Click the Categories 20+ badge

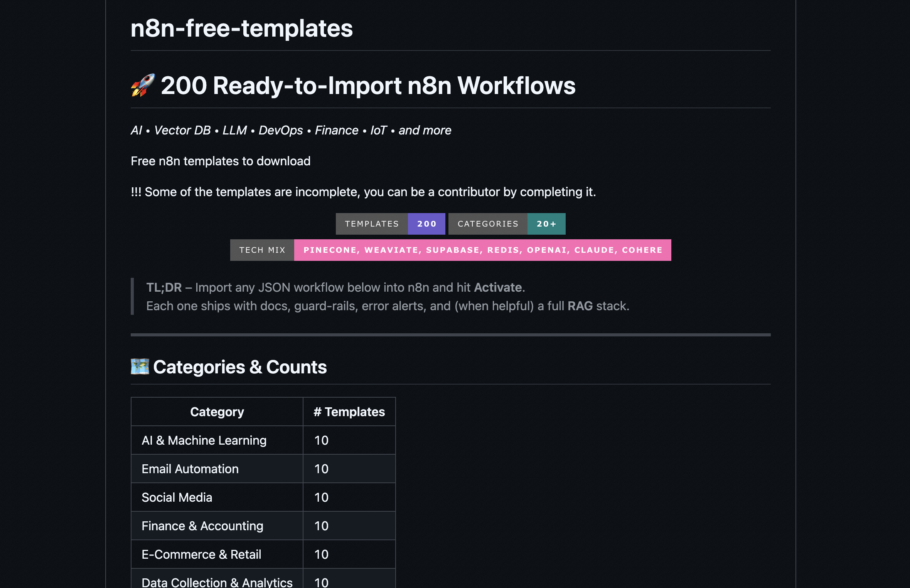coord(507,224)
